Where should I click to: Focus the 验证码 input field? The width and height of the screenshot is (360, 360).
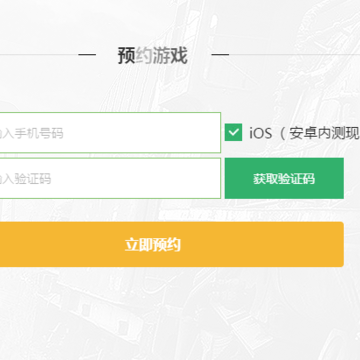pos(110,178)
